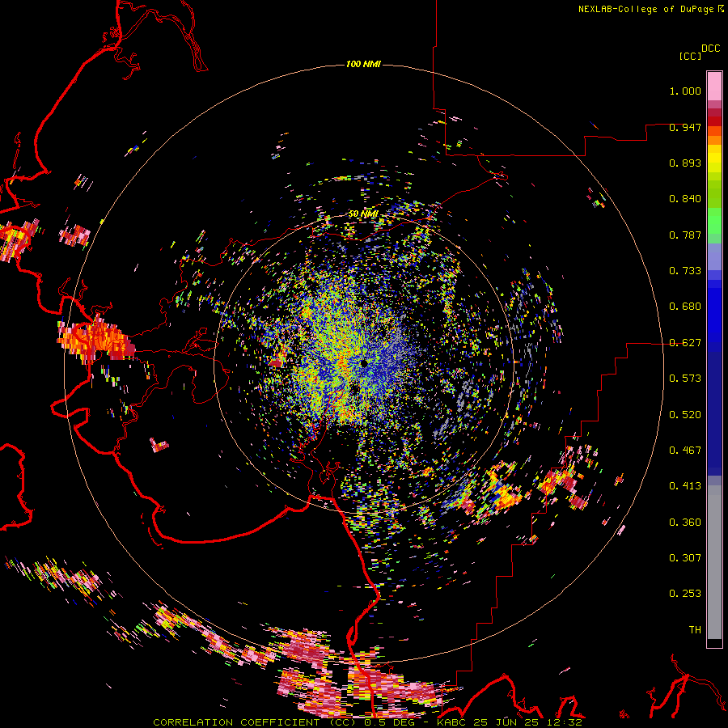728x728 pixels.
Task: Click the pink segment atop the color bar
Action: (714, 86)
